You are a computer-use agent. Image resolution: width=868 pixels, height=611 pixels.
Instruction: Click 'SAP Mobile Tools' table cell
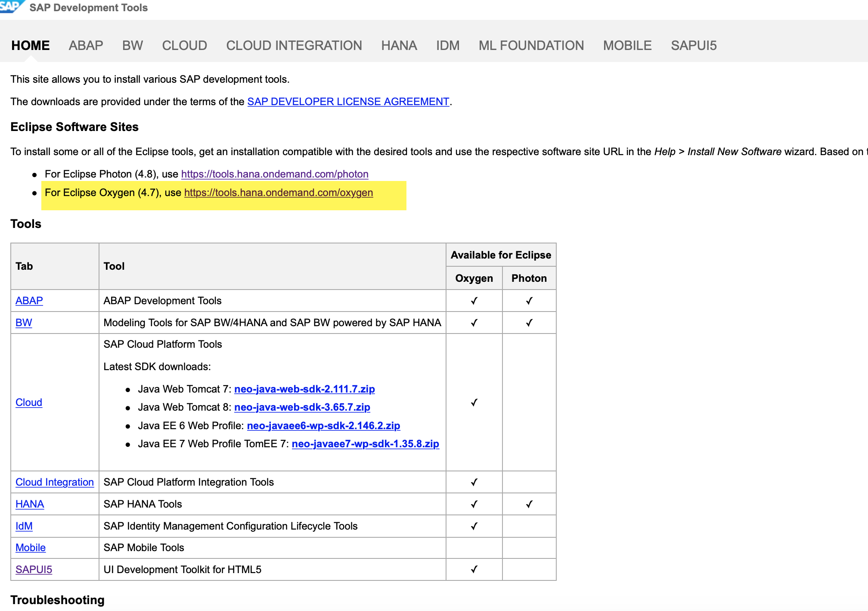273,548
